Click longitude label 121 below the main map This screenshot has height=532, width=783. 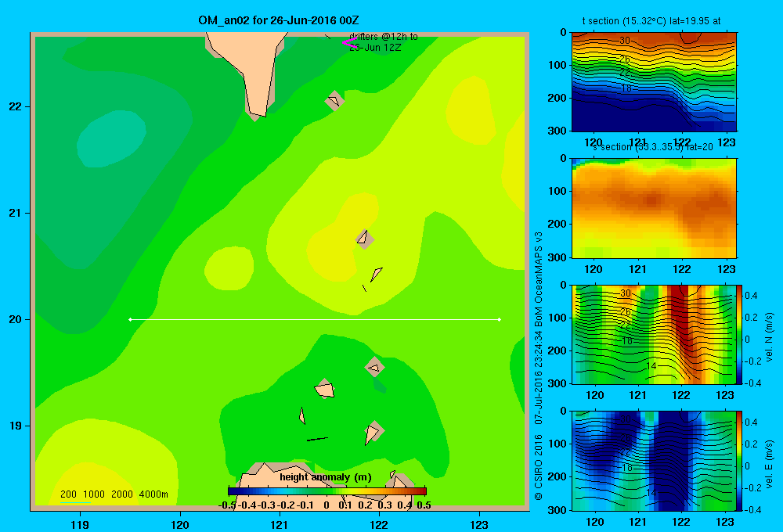pos(280,524)
